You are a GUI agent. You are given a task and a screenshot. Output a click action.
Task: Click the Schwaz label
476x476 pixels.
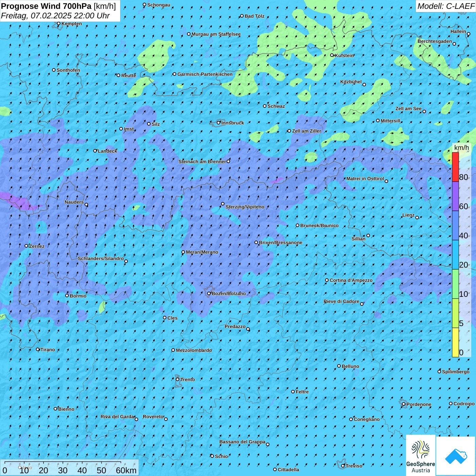276,106
